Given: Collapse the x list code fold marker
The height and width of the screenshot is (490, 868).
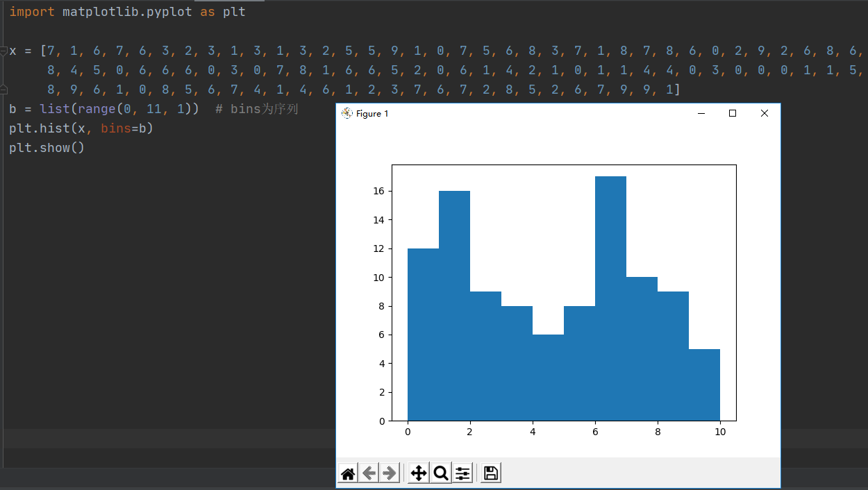Looking at the screenshot, I should coord(3,51).
